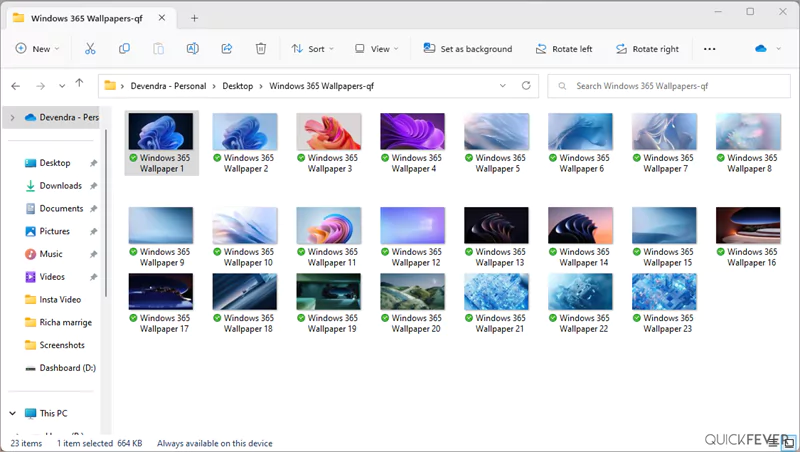
Task: Select Windows 365 Wallpaper 4 thumbnail
Action: pyautogui.click(x=412, y=132)
